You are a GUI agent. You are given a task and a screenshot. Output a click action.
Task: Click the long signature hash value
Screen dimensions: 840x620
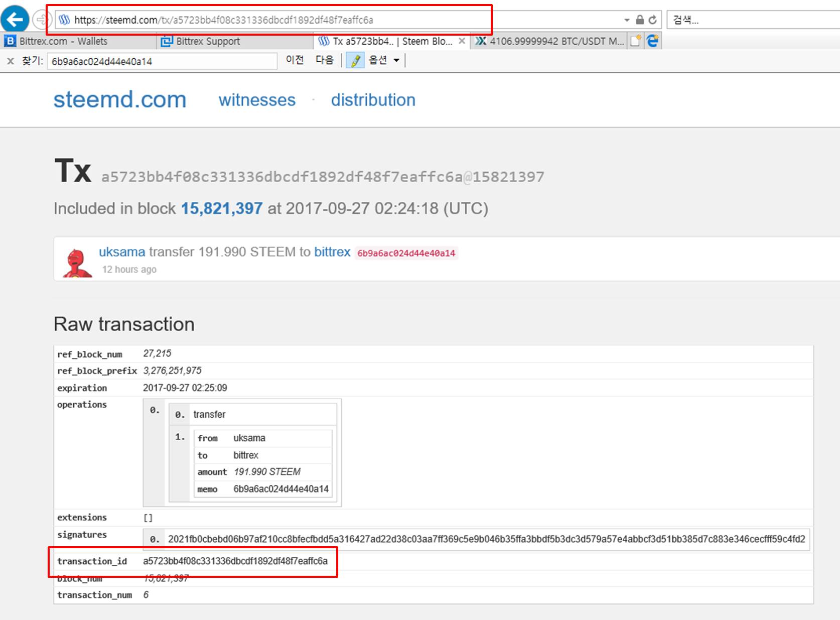point(486,539)
